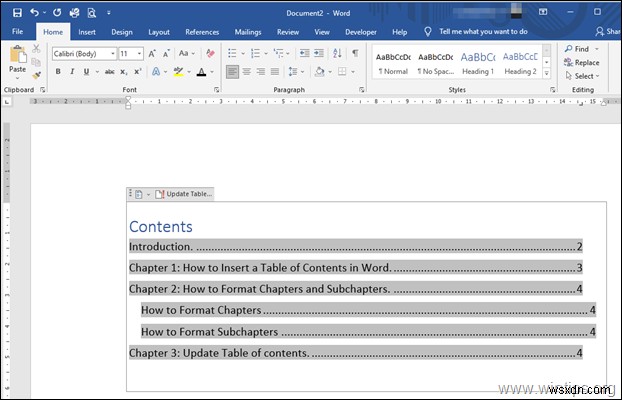Open the borders dropdown arrow
622x400 pixels.
pyautogui.click(x=353, y=72)
